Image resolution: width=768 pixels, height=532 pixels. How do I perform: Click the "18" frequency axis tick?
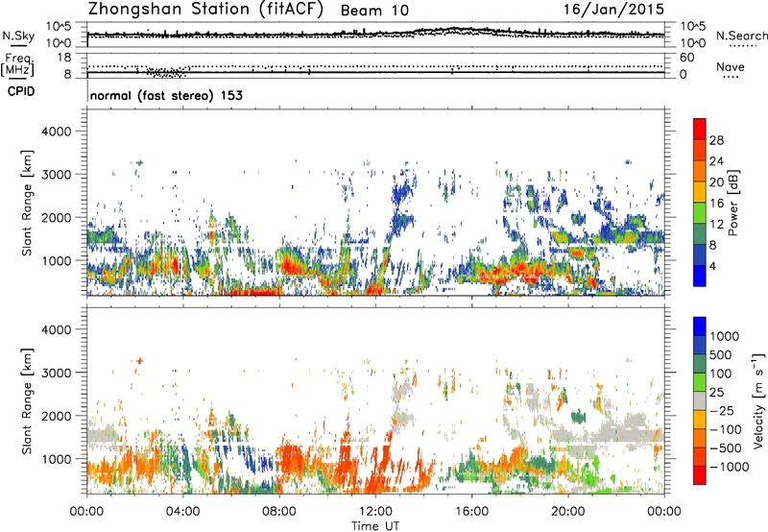[x=64, y=58]
